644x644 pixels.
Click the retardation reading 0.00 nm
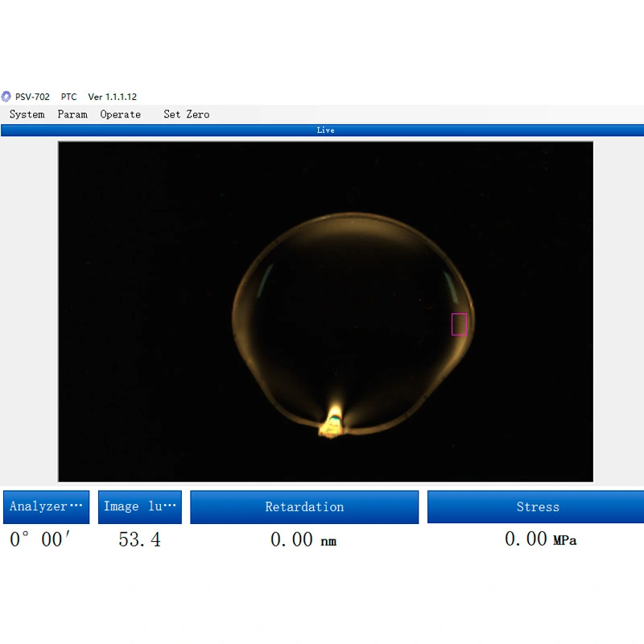(x=303, y=540)
